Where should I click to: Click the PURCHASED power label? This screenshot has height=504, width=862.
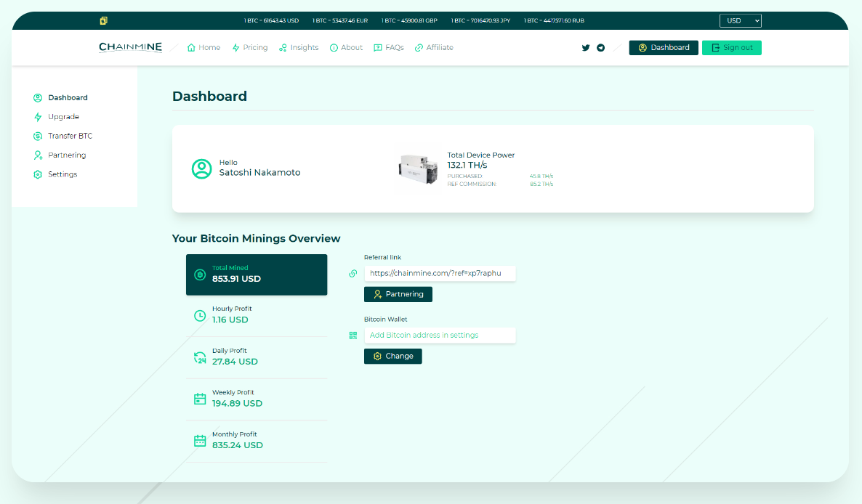464,176
